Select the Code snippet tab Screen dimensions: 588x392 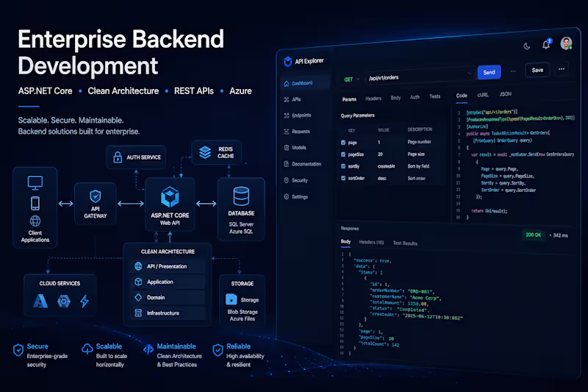pyautogui.click(x=462, y=96)
